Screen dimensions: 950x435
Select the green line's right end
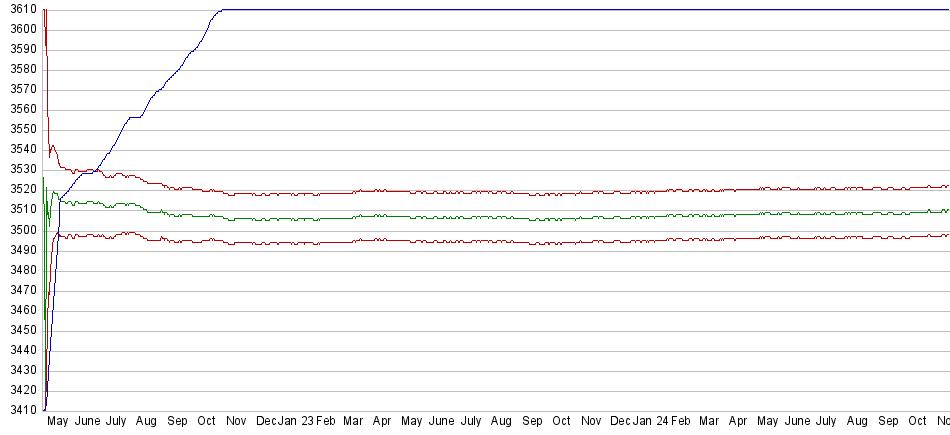(945, 210)
